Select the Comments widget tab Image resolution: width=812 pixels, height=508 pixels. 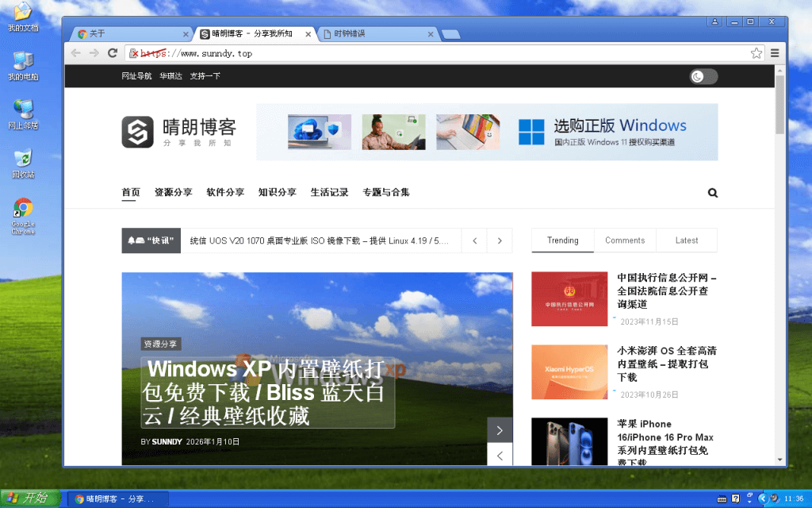pos(625,241)
